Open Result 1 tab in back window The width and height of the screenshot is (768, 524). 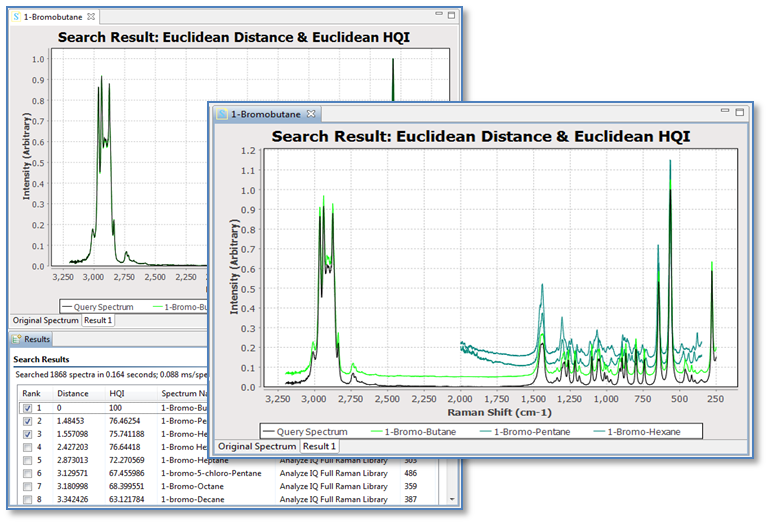[98, 320]
